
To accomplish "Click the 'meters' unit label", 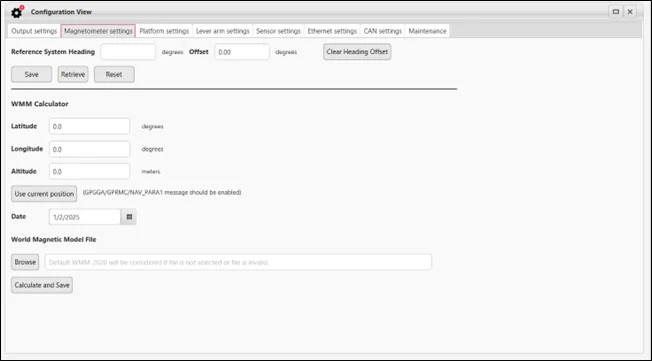I will (x=151, y=171).
